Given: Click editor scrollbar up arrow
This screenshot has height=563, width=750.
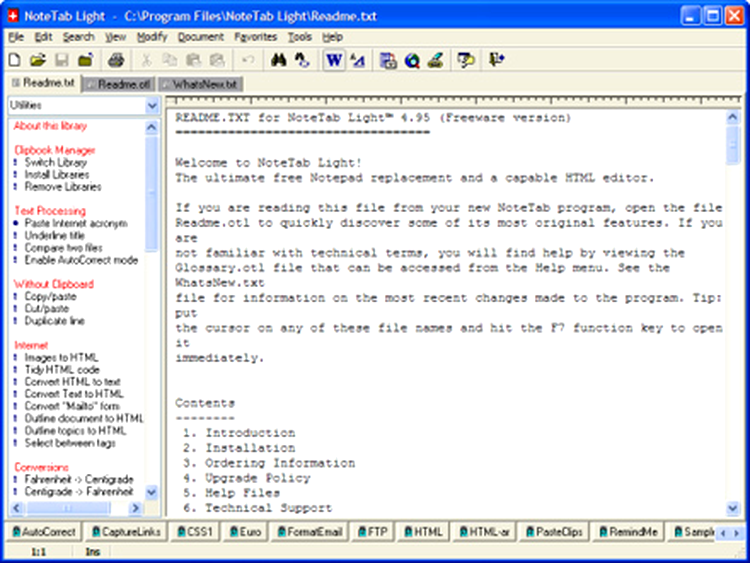Looking at the screenshot, I should (733, 117).
